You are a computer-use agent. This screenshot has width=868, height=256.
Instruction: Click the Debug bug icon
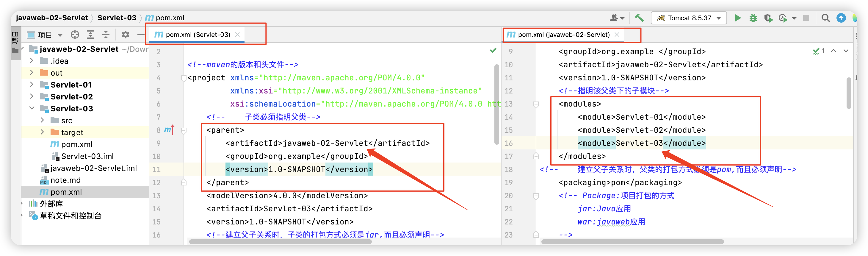pos(753,18)
